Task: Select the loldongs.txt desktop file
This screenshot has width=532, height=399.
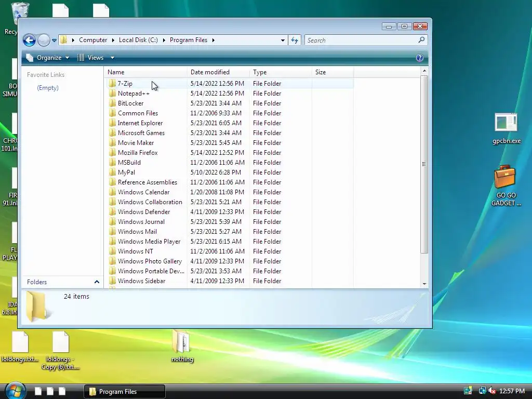Action: click(20, 346)
